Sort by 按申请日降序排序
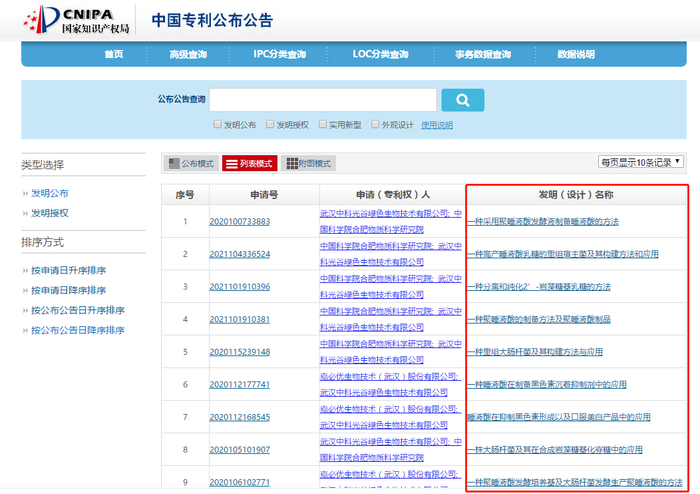The width and height of the screenshot is (700, 494). 68,291
